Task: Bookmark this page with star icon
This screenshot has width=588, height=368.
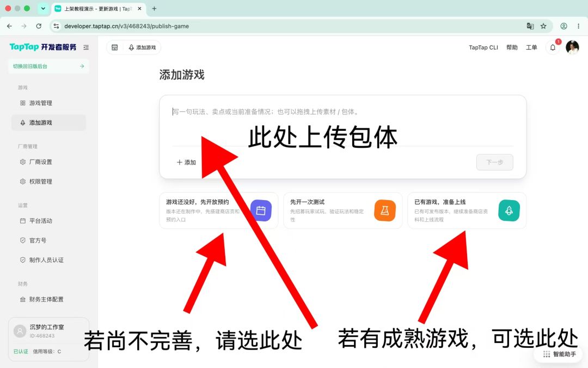Action: coord(543,26)
